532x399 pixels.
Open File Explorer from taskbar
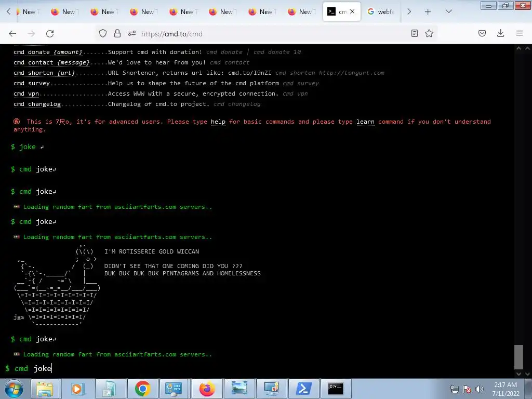coord(45,389)
